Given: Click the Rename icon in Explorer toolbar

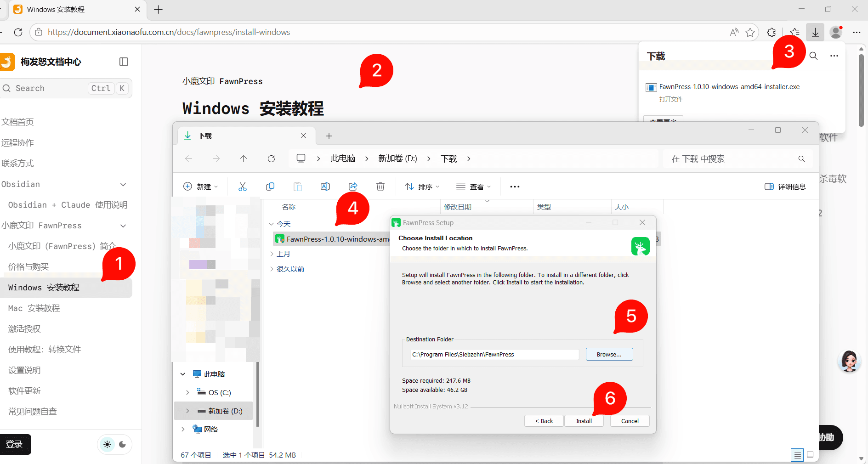Looking at the screenshot, I should [x=325, y=187].
